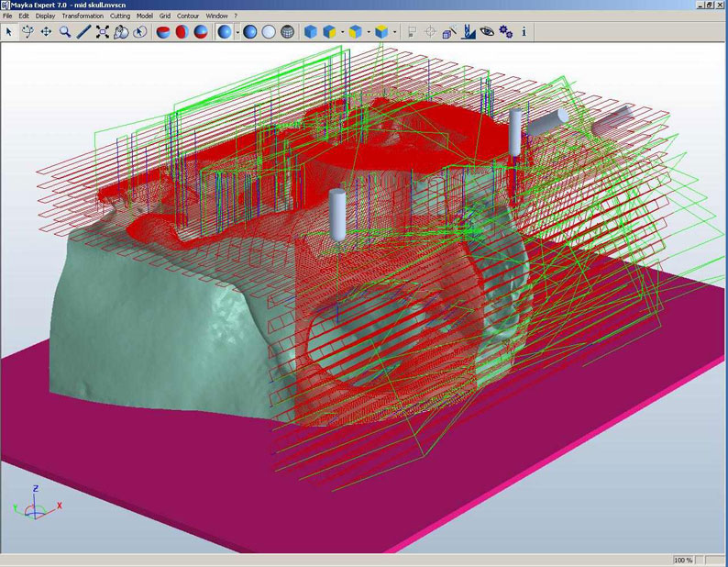
Task: Toggle the eye visibility icon
Action: point(487,32)
